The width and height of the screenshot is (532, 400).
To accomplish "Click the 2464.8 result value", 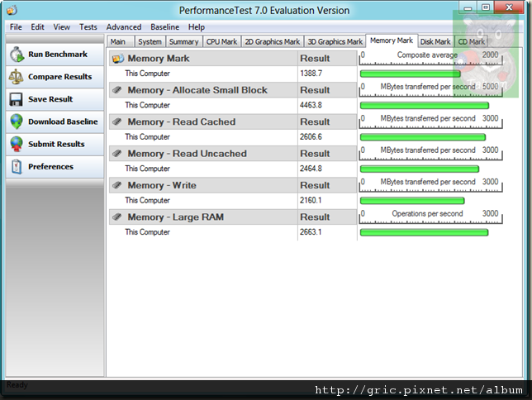I will pos(311,169).
